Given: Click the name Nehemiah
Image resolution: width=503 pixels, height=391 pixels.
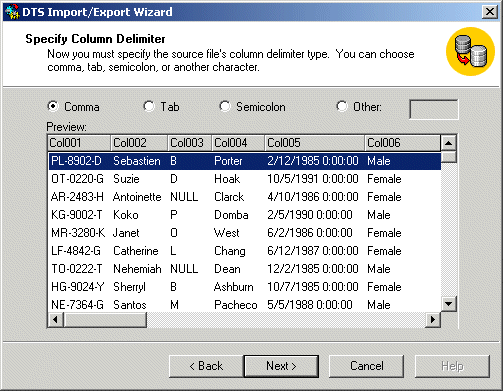Looking at the screenshot, I should (x=137, y=269).
